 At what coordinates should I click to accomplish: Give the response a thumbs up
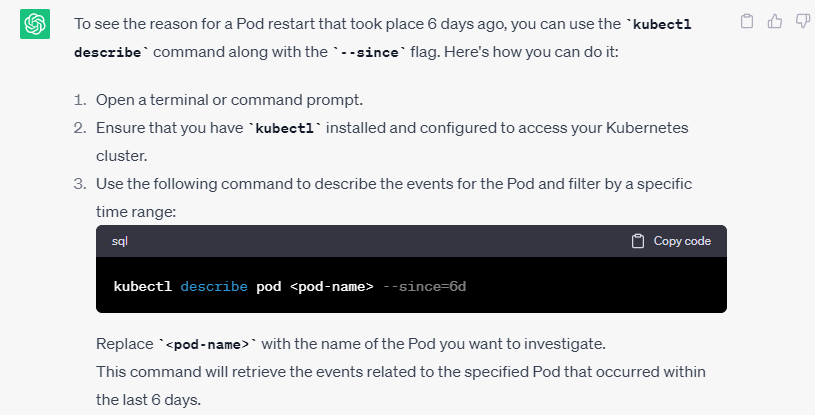coord(775,21)
